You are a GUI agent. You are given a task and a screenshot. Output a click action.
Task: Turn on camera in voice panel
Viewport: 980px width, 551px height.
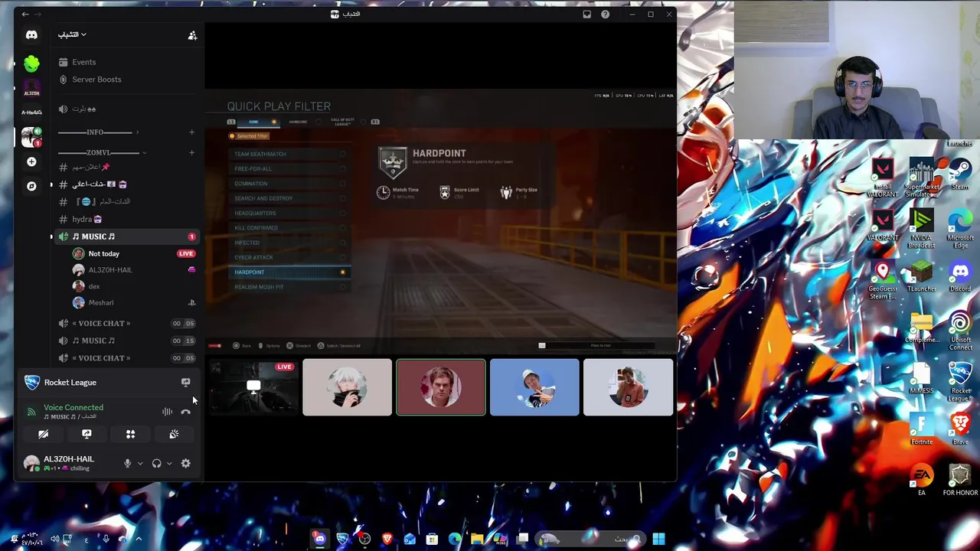43,434
